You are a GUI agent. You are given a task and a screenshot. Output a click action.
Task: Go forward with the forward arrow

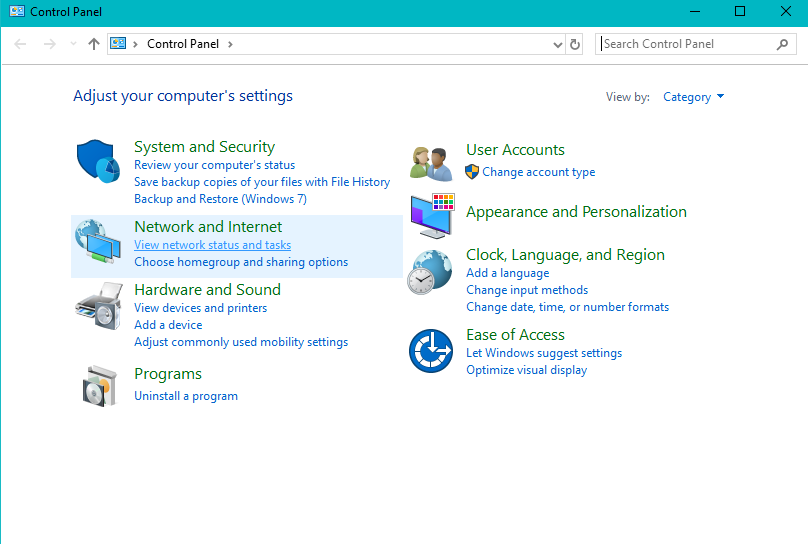tap(49, 44)
